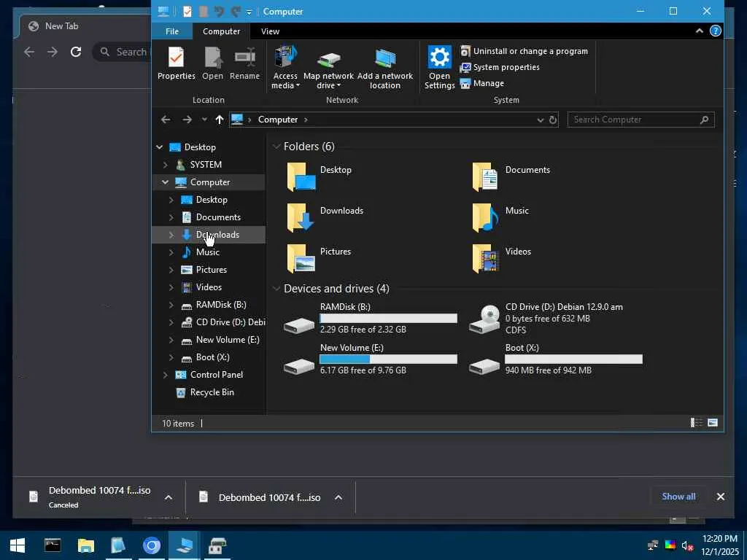Screen dimensions: 747x560
Task: Open the address bar history dropdown
Action: 540,120
